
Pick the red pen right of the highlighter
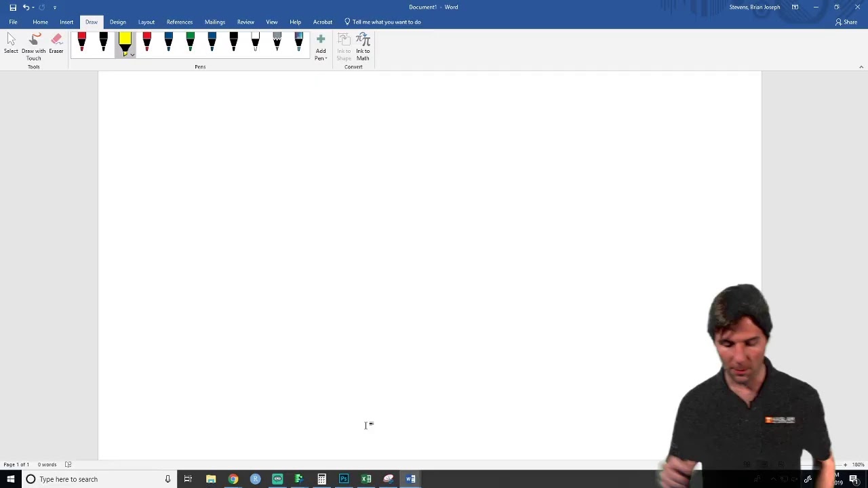(147, 42)
